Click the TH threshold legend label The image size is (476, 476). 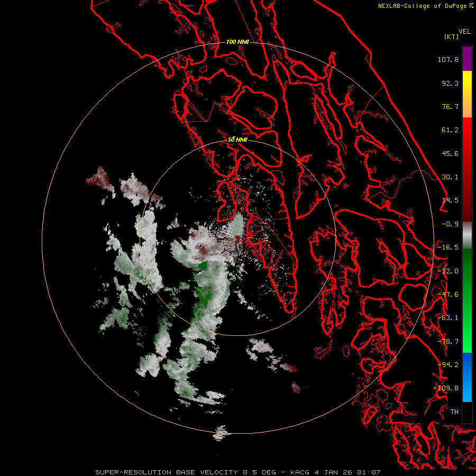tap(454, 412)
